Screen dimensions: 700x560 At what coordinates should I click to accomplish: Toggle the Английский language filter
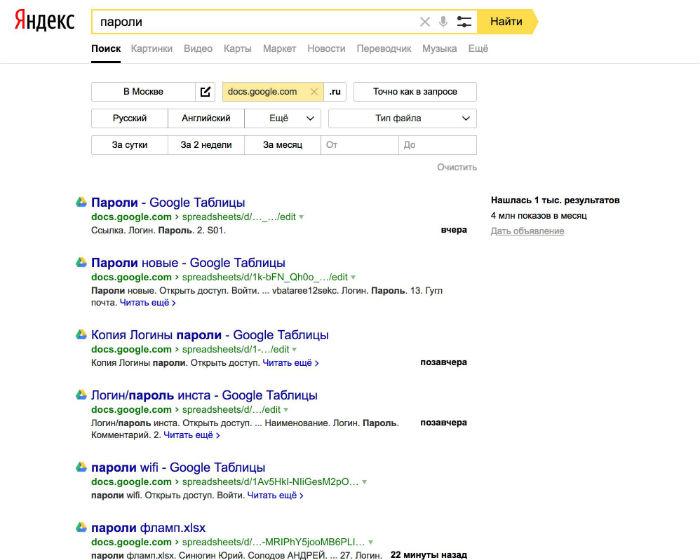[206, 118]
